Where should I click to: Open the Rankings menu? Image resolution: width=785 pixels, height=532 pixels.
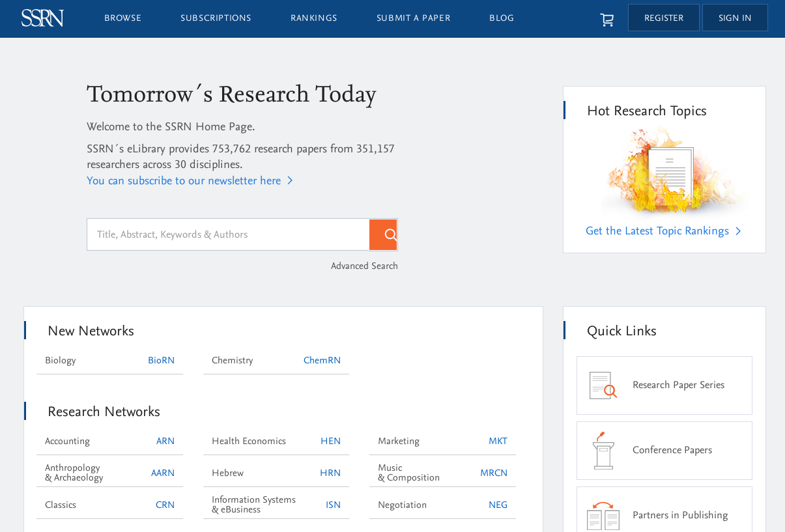(x=313, y=18)
